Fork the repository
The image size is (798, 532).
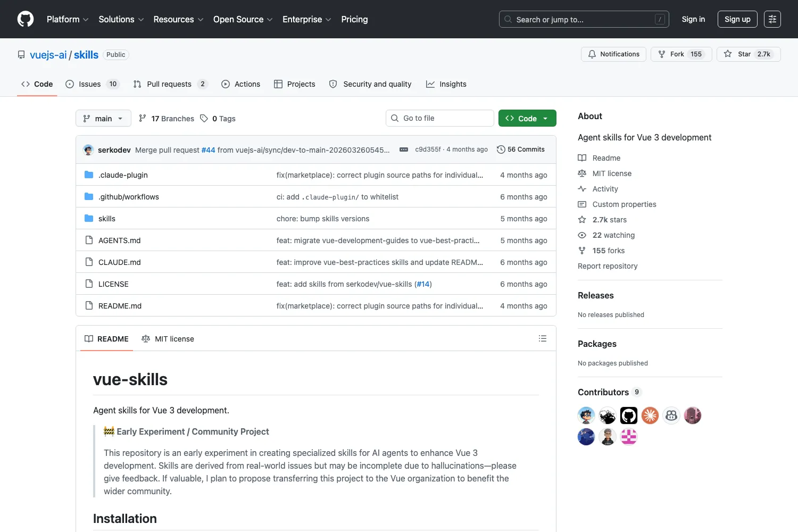tap(681, 54)
